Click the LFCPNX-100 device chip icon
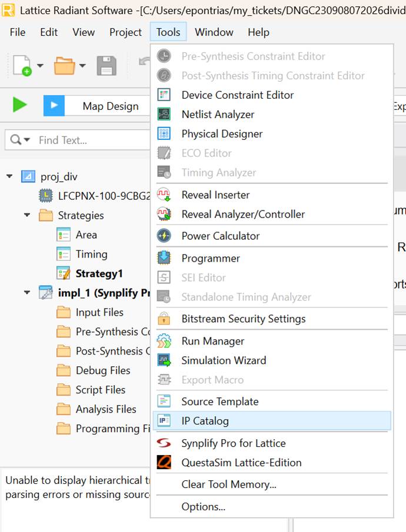Image resolution: width=406 pixels, height=532 pixels. (46, 196)
